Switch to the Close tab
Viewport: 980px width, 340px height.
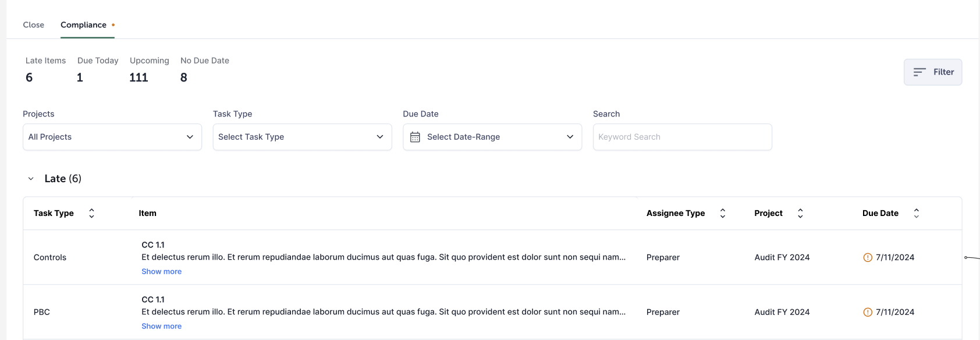[x=34, y=25]
